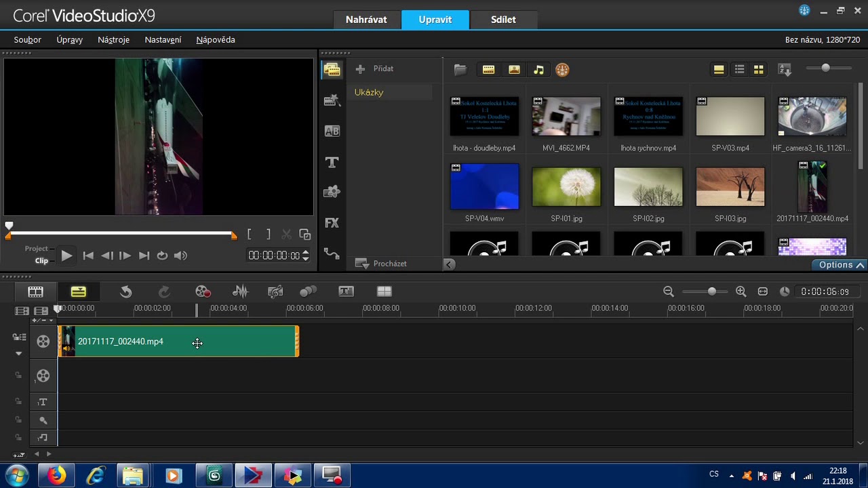Switch to Timeline view icon
The height and width of the screenshot is (488, 868).
click(x=78, y=291)
